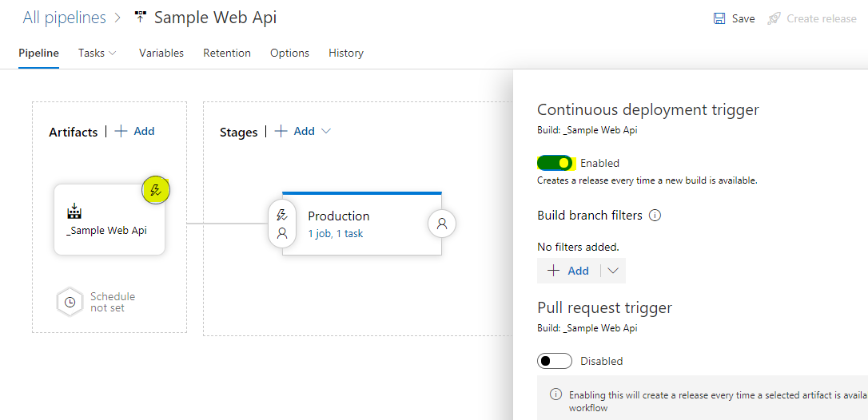Screen dimensions: 868x420
Task: Expand the Tasks tab dropdown chevron
Action: [x=113, y=53]
